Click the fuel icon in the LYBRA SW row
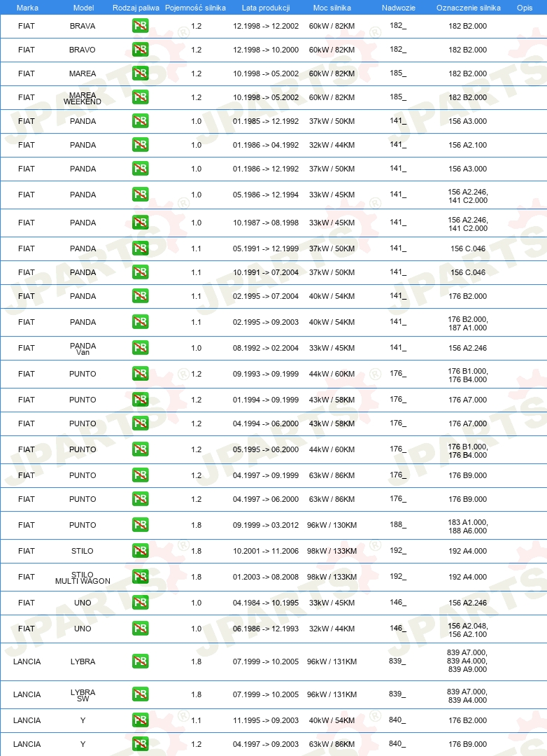 (x=140, y=694)
